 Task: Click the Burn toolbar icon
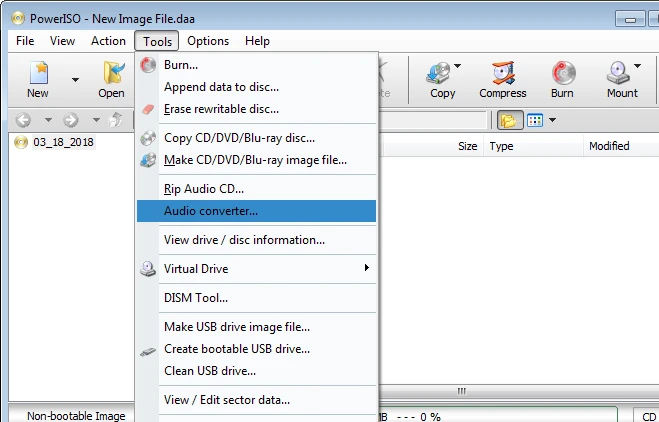563,73
